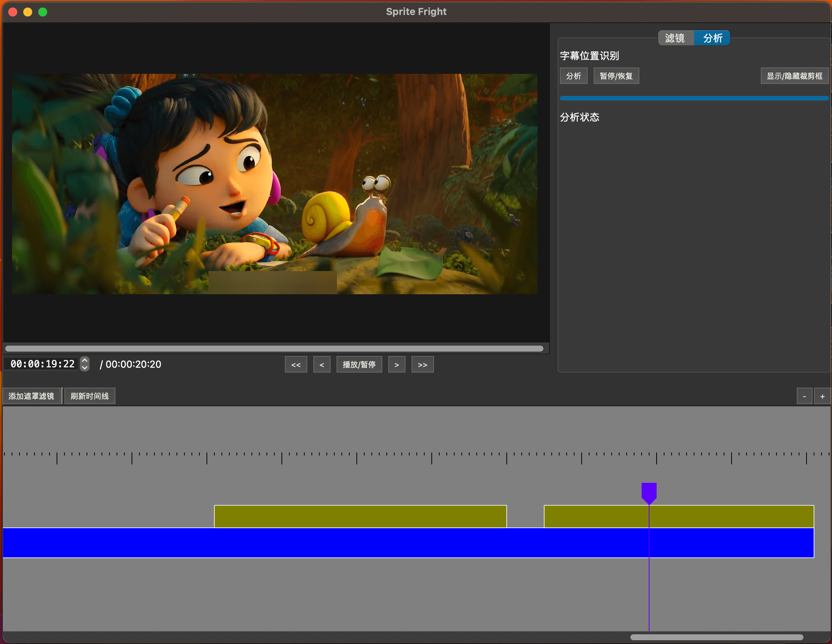Click the Sprite Fright window title

(416, 11)
